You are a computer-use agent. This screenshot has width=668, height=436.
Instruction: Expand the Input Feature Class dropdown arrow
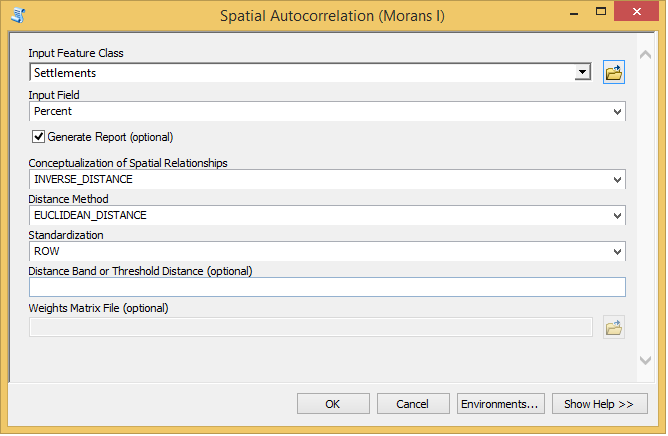coord(582,73)
